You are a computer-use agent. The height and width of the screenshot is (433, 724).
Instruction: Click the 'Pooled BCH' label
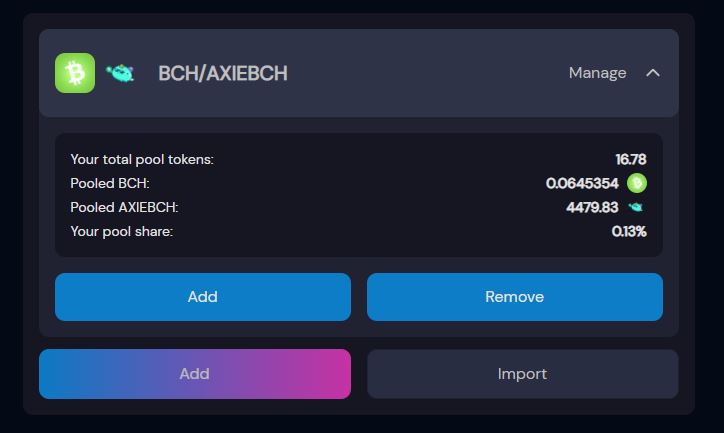pyautogui.click(x=110, y=183)
